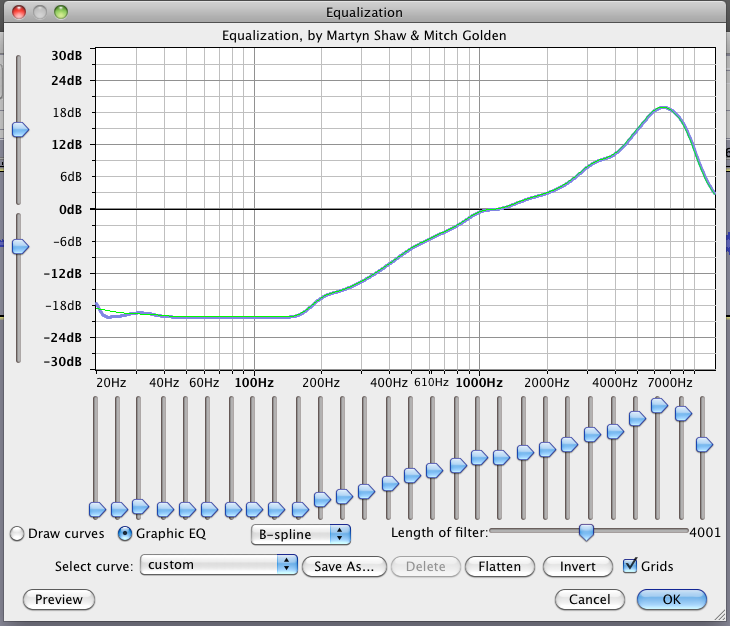Click the Save As... button
The image size is (730, 626).
(343, 566)
